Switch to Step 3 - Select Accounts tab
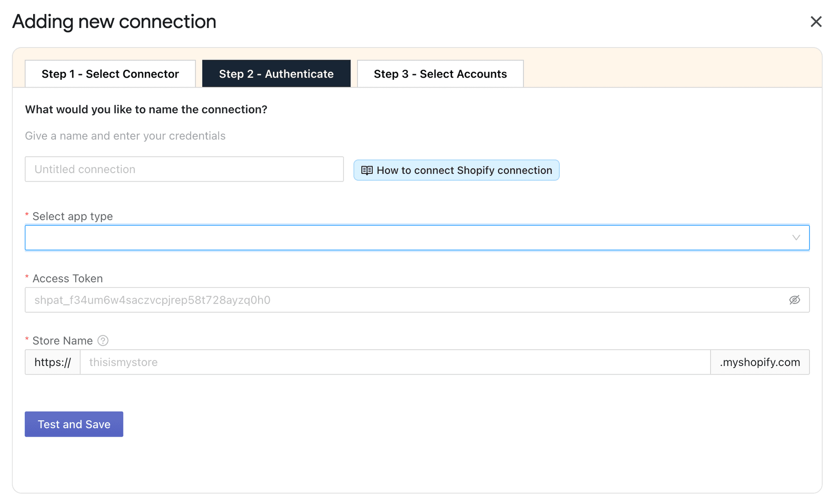Screen dimensions: 837x504 (440, 74)
